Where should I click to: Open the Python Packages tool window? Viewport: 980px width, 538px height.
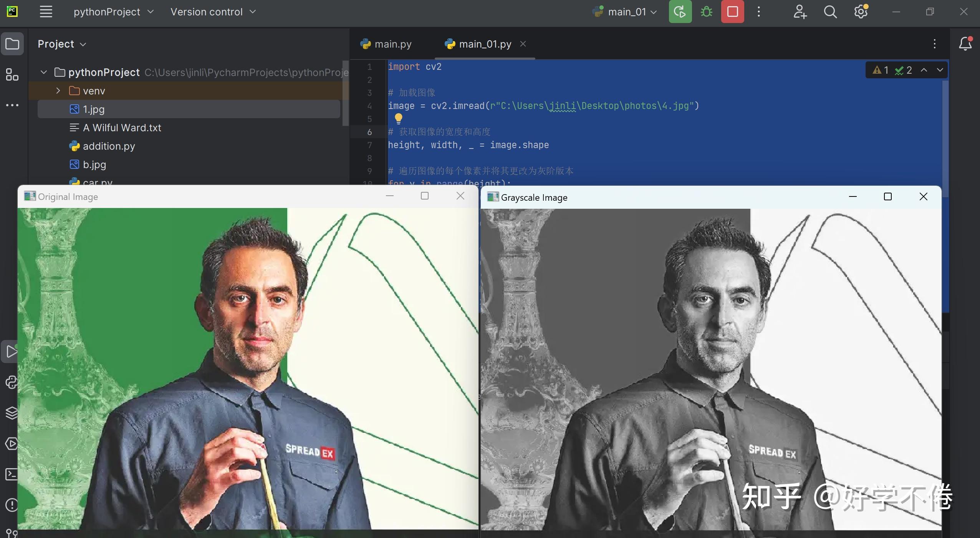(x=12, y=413)
